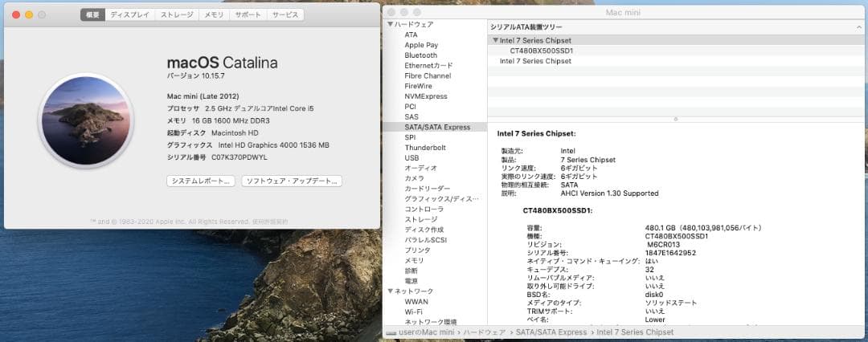Switch to the メモリ tab
This screenshot has width=868, height=342.
click(215, 15)
